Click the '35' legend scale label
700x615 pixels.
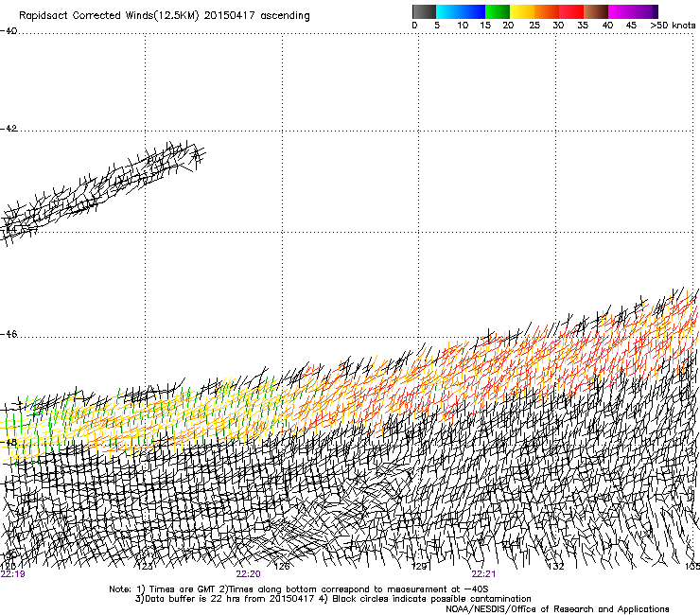583,25
